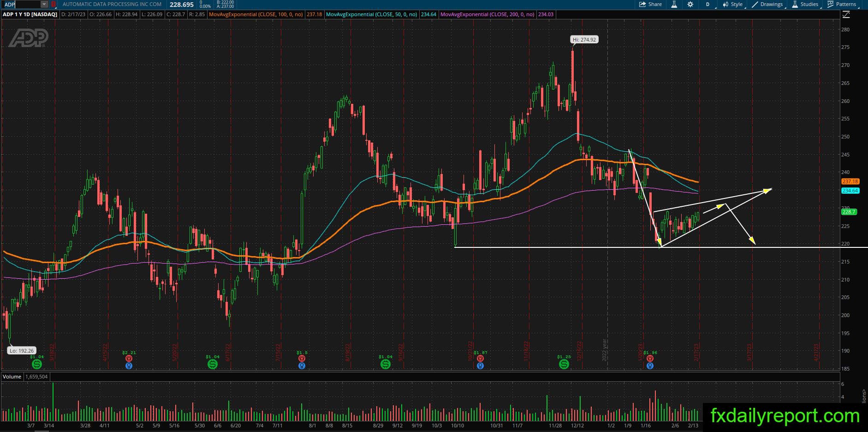
Task: Open the symbol dropdown arrow next to ADP
Action: (x=44, y=4)
